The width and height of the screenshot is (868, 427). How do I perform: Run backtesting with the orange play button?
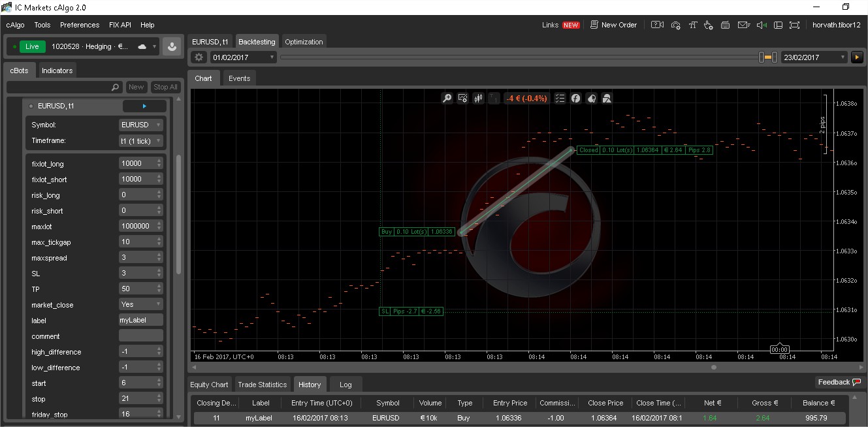click(858, 57)
